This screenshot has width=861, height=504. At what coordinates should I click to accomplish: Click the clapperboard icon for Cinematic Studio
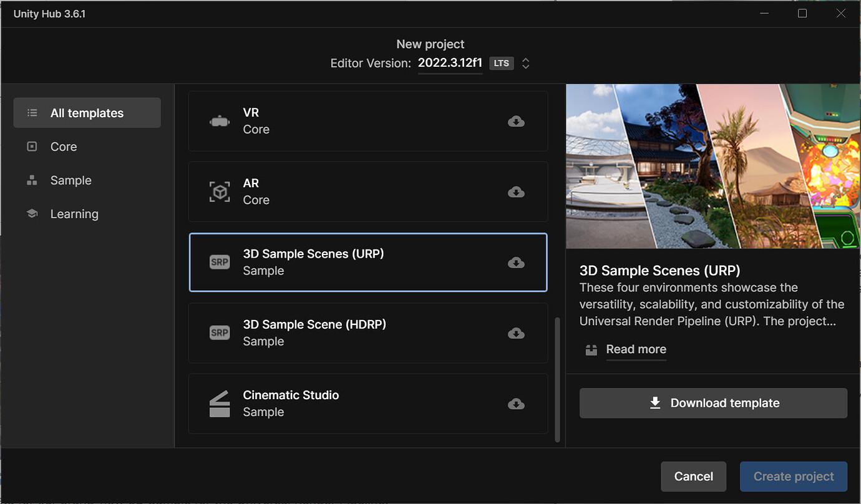[x=220, y=404]
